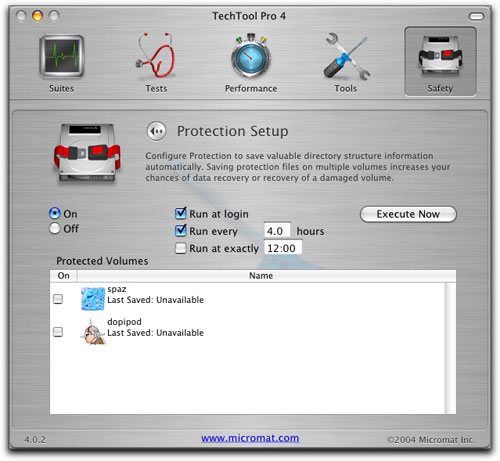The image size is (500, 461).
Task: Uncheck Run at login
Action: pos(181,213)
